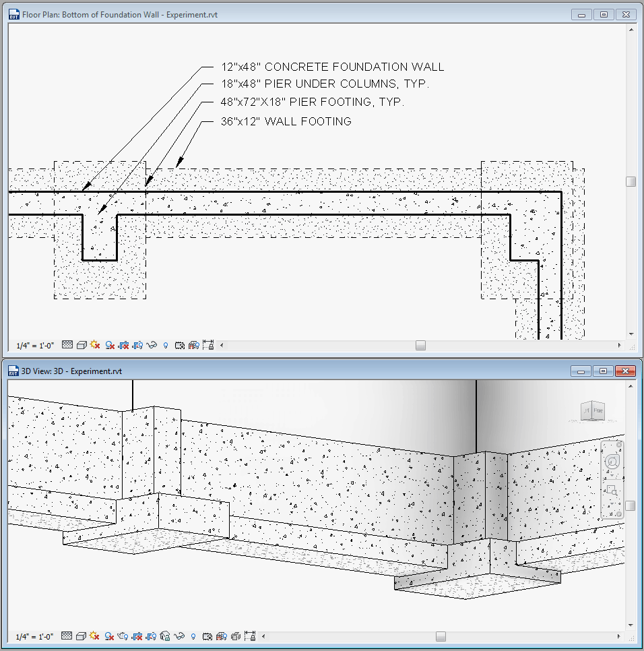Expand hidden view control icons via the arrow
Image resolution: width=644 pixels, height=651 pixels.
pos(222,344)
